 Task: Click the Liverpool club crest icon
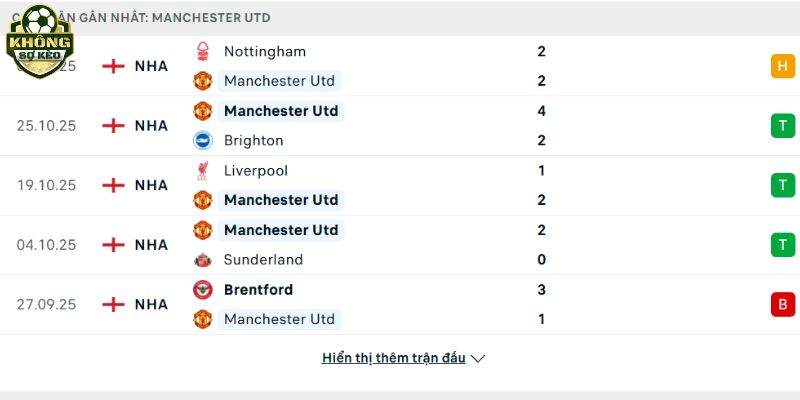pos(203,171)
